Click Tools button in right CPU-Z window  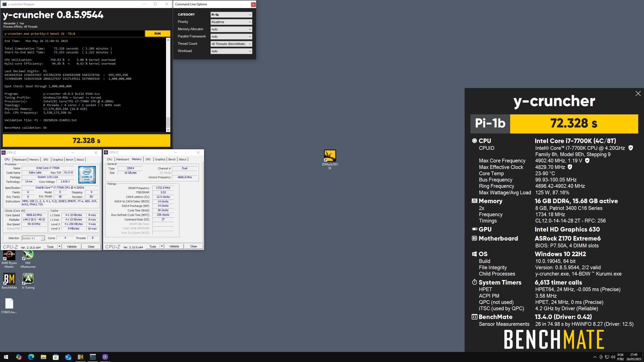coord(153,246)
